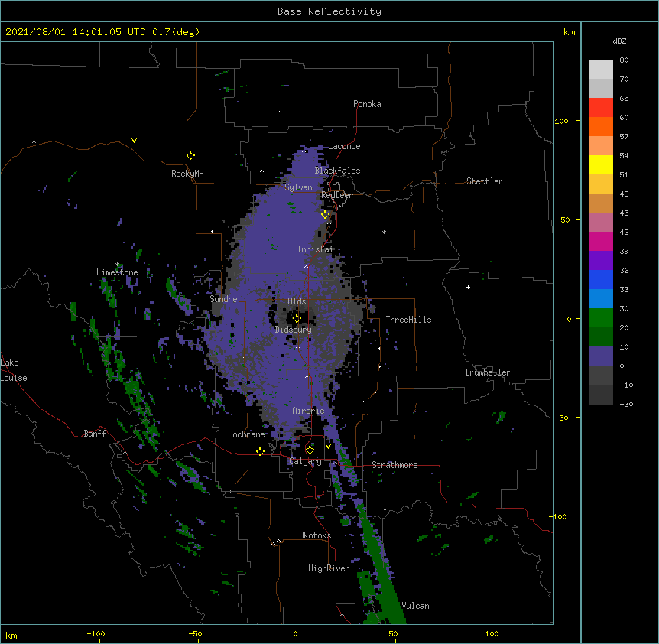
Task: Select the ThreeHills label
Action: (x=408, y=320)
